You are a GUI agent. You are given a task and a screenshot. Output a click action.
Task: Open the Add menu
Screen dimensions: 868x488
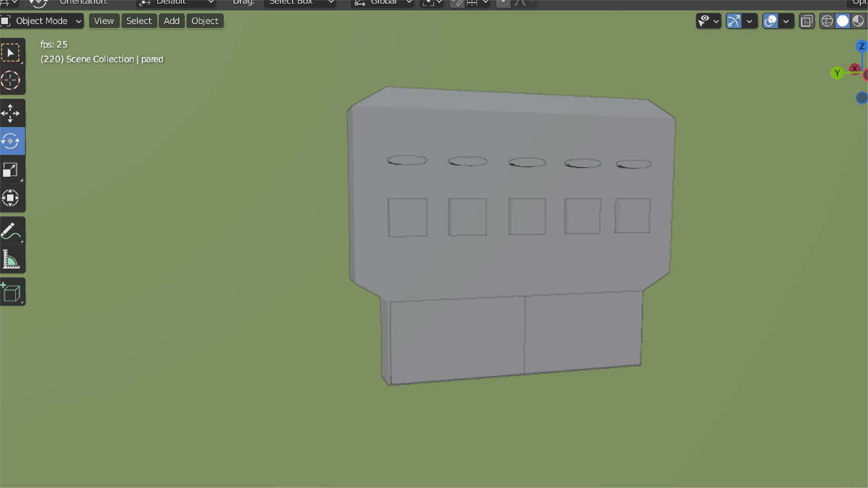pos(171,21)
